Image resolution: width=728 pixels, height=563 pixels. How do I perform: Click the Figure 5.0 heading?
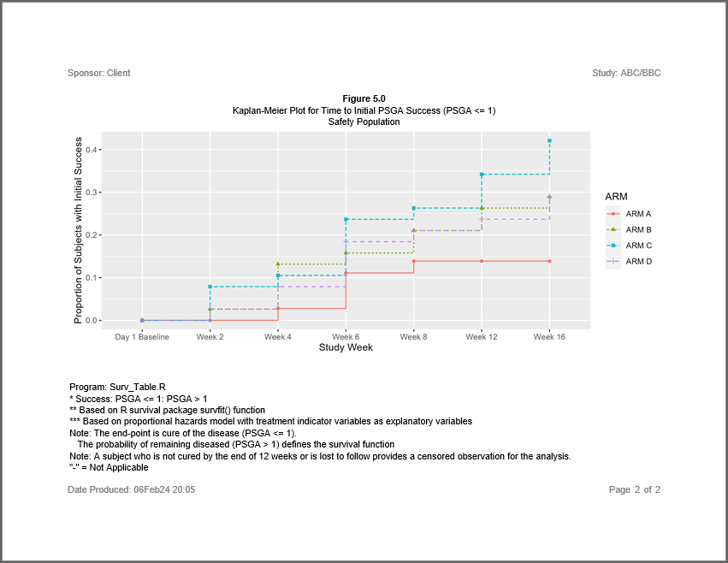coord(364,98)
